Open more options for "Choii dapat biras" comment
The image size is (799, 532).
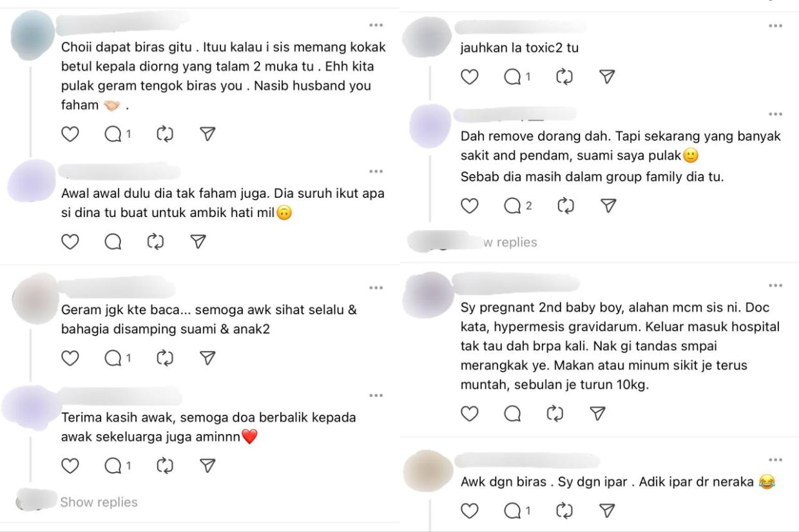click(x=376, y=25)
